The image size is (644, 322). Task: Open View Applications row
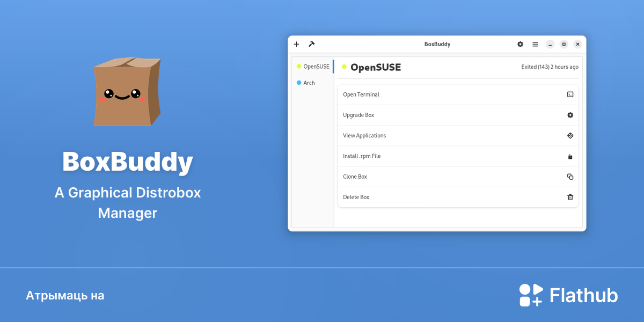[x=458, y=135]
